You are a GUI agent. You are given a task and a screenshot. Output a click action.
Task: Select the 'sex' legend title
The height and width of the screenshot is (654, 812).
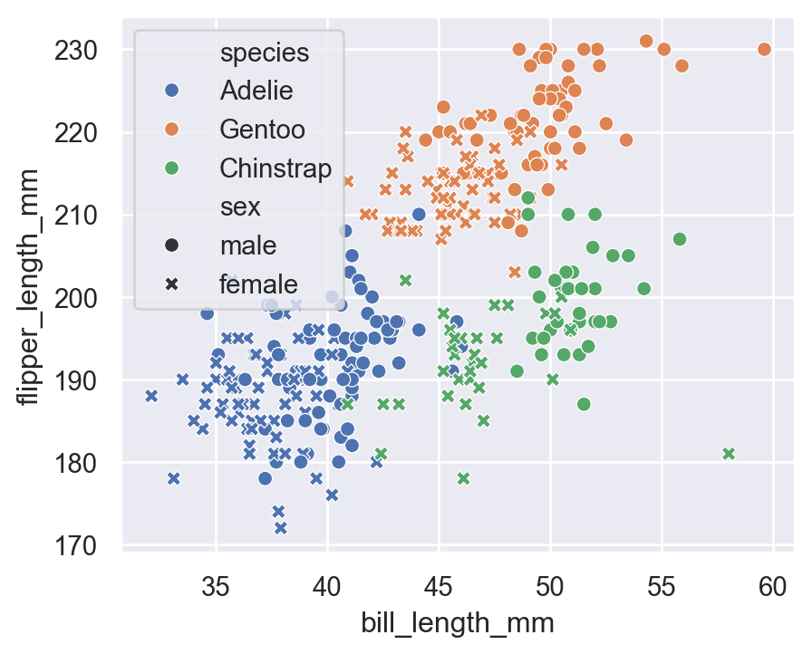pyautogui.click(x=240, y=207)
